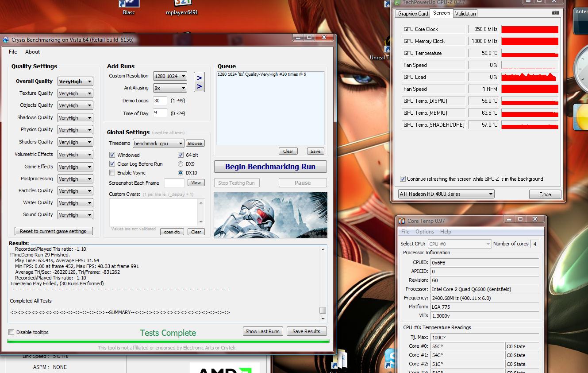Open the Blasc desktop shortcut
This screenshot has width=588, height=373.
[x=129, y=8]
